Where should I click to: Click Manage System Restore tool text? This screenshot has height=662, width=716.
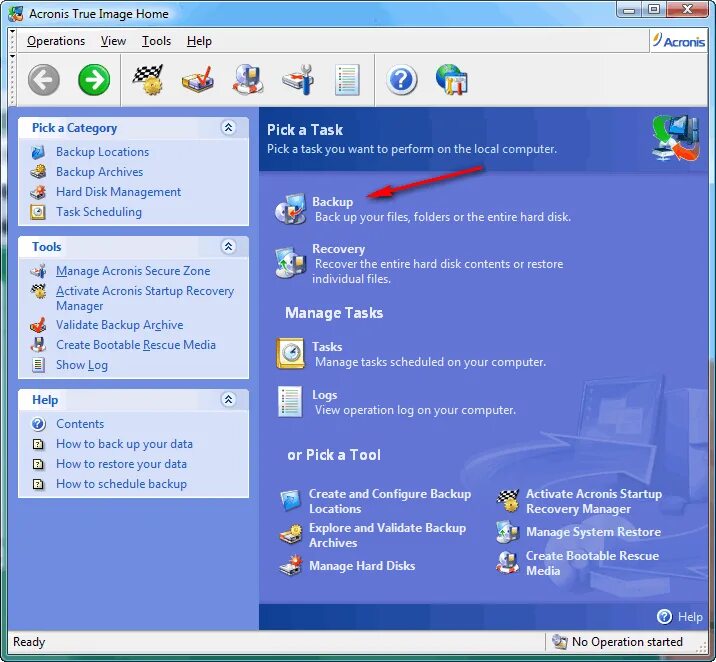click(x=593, y=532)
